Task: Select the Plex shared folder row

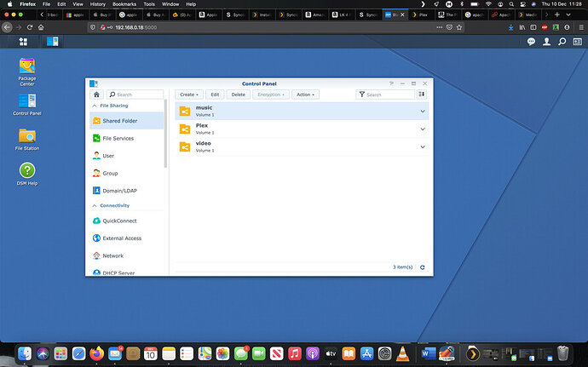Action: (302, 129)
